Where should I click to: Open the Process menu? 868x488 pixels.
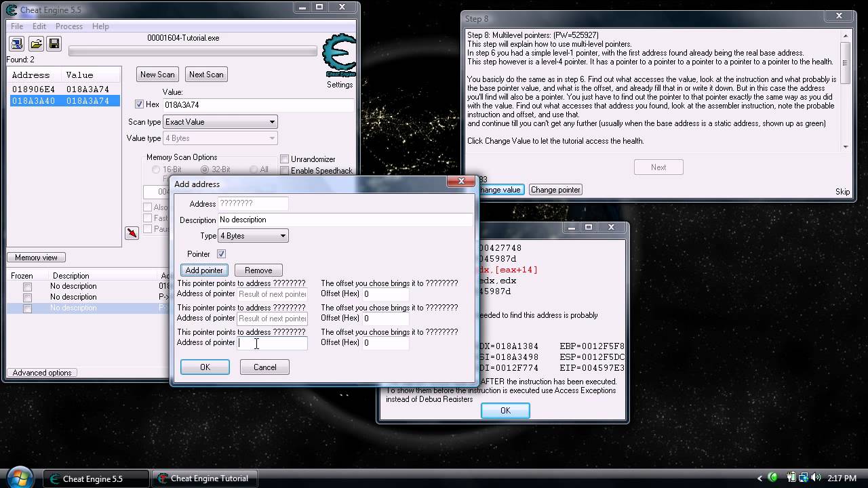[x=69, y=26]
